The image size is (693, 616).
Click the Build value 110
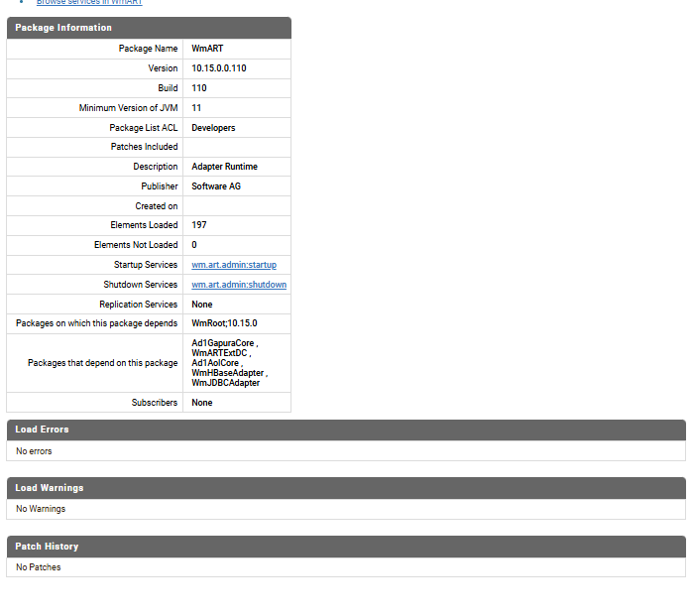point(199,88)
